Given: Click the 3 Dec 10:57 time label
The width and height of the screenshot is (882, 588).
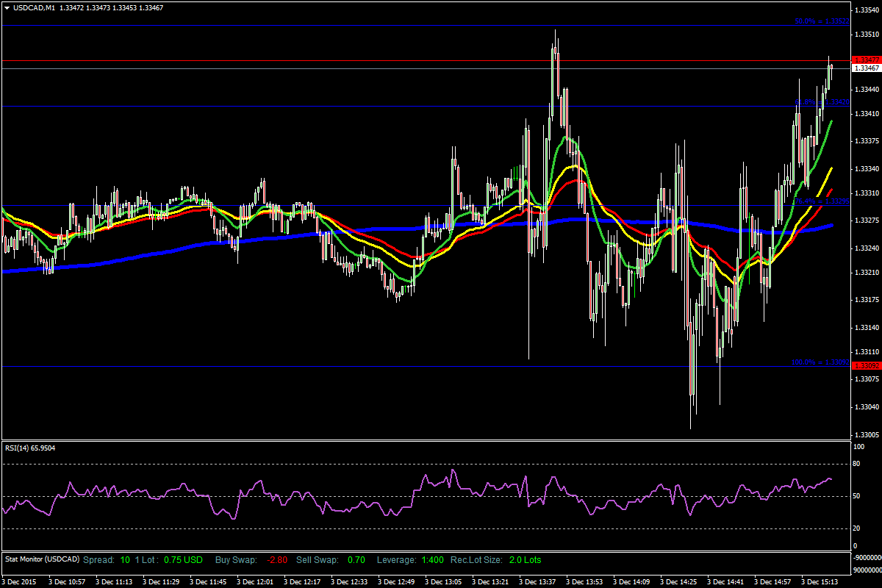Looking at the screenshot, I should click(x=67, y=581).
